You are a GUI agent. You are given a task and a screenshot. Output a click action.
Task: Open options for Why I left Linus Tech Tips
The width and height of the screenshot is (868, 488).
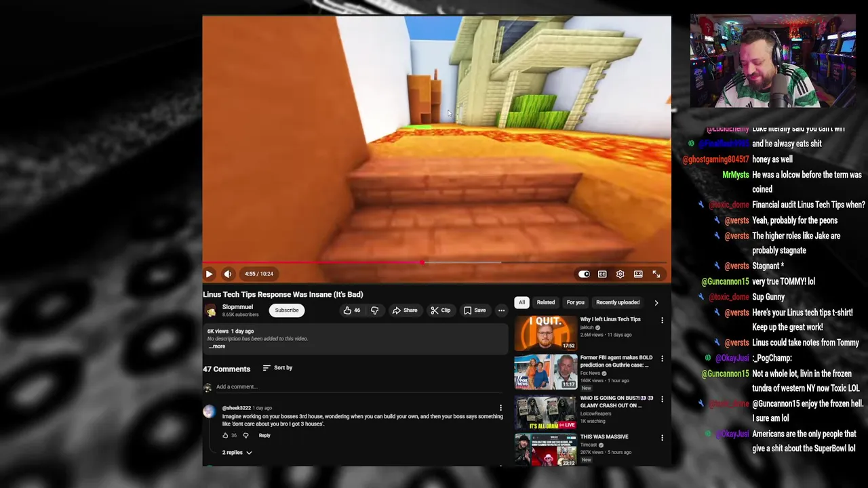(662, 321)
